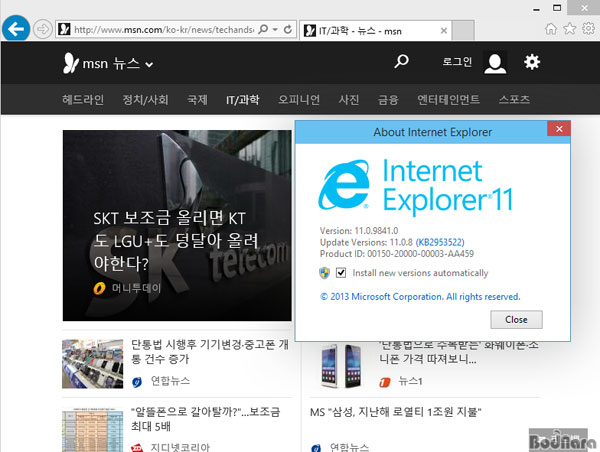
Task: Go back with the blue Back arrow
Action: point(16,29)
